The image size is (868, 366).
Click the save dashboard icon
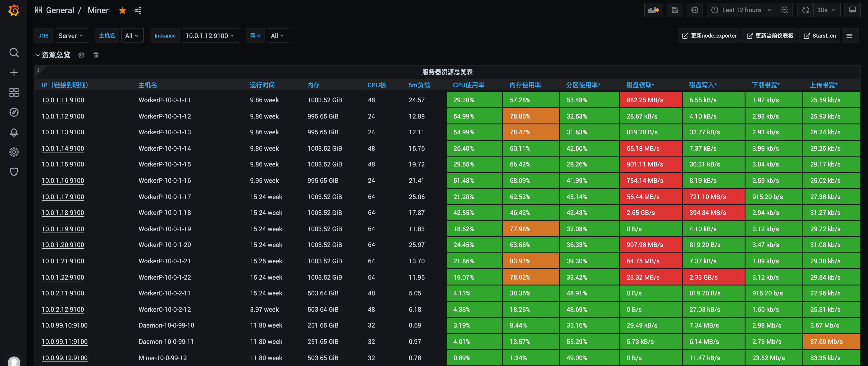(675, 10)
